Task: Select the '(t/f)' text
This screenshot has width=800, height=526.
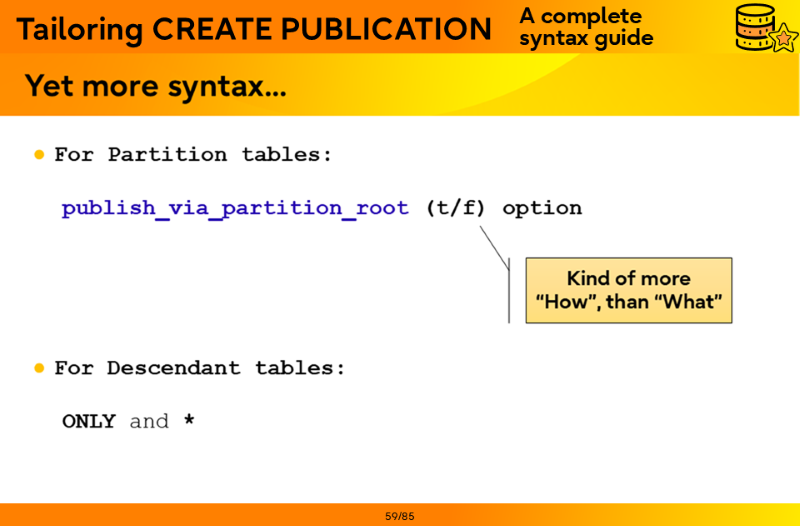Action: click(x=455, y=208)
